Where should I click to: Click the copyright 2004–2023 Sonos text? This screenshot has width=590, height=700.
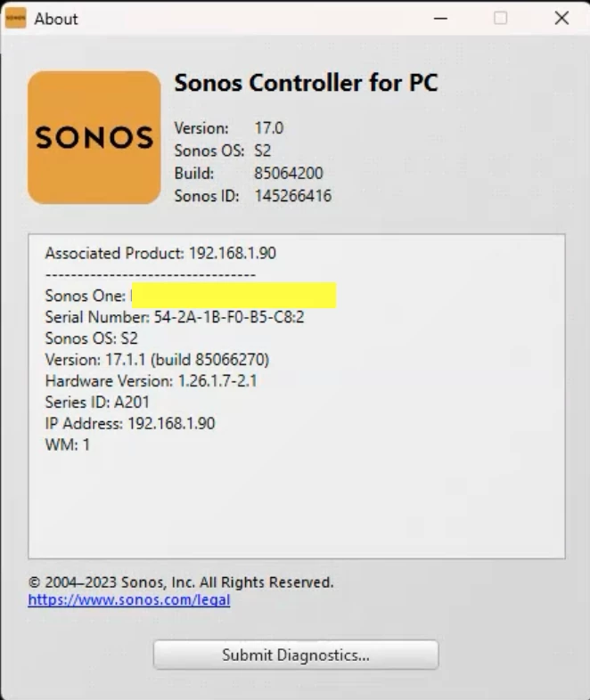point(180,582)
